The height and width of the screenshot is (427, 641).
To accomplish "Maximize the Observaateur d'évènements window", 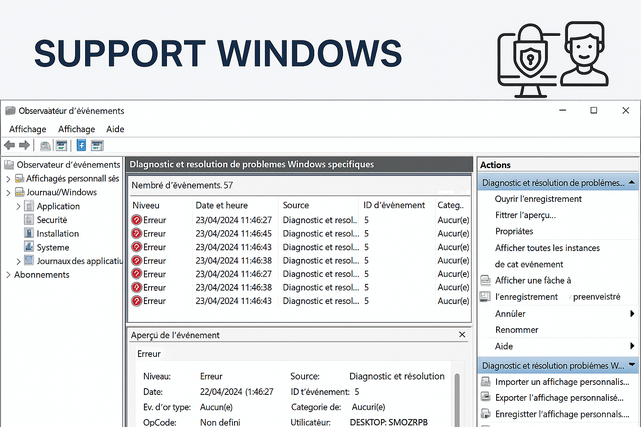I will pos(594,110).
